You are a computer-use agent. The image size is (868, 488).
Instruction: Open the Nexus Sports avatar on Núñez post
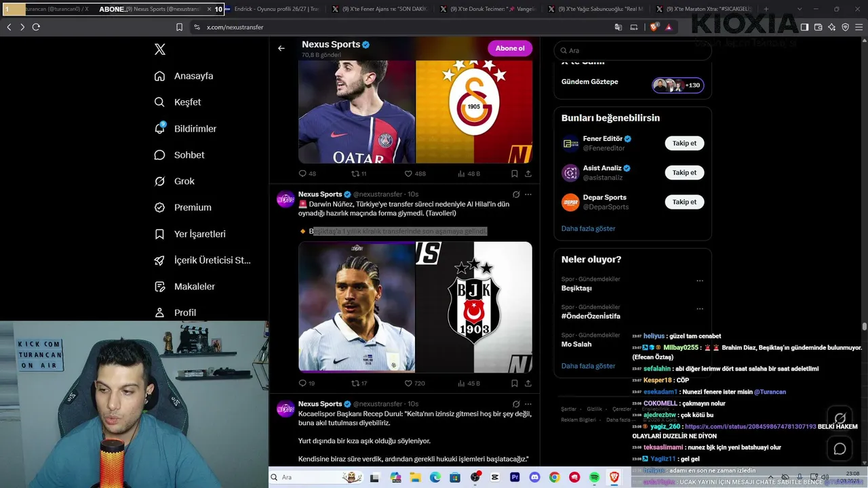(x=285, y=199)
